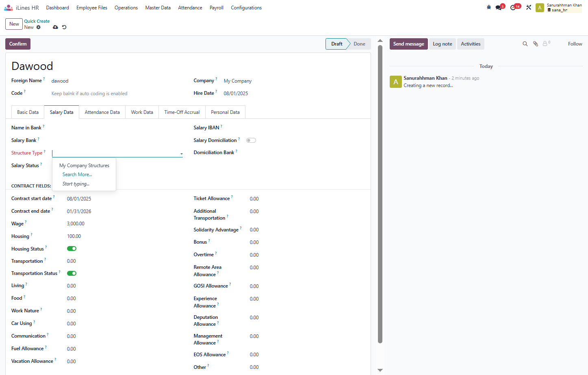Open the studio wrench tools icon
Image resolution: width=588 pixels, height=375 pixels.
529,7
